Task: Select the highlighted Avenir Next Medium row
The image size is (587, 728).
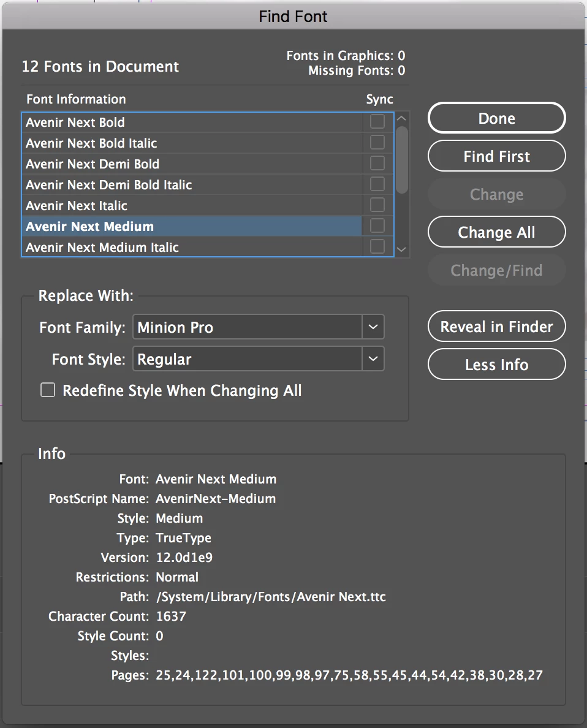Action: click(x=192, y=226)
